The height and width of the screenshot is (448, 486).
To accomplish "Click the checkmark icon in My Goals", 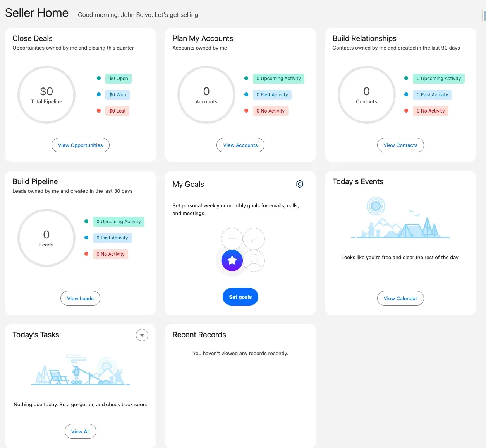I will (x=254, y=239).
